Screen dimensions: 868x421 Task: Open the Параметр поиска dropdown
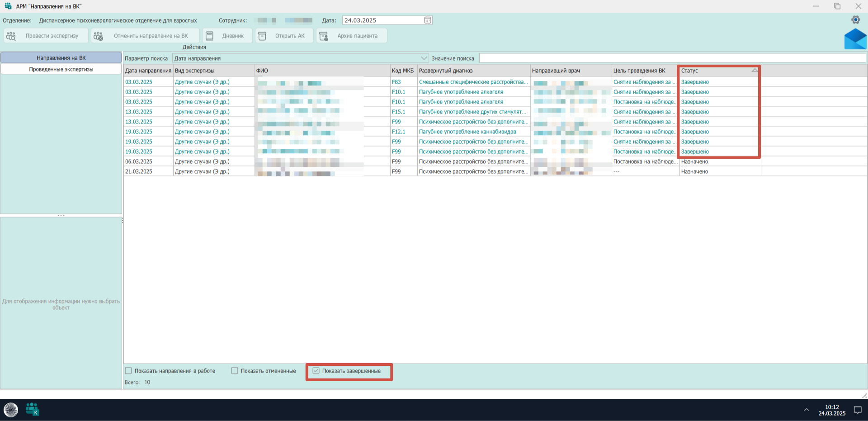(301, 58)
